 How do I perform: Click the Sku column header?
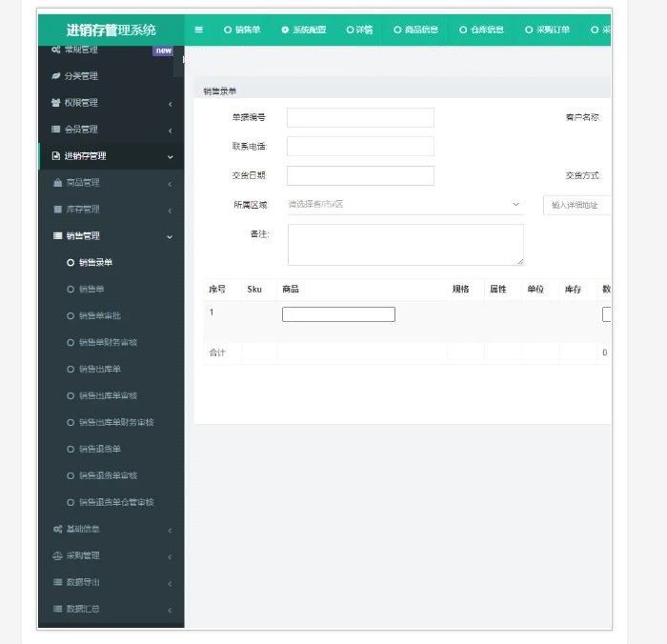tap(254, 290)
